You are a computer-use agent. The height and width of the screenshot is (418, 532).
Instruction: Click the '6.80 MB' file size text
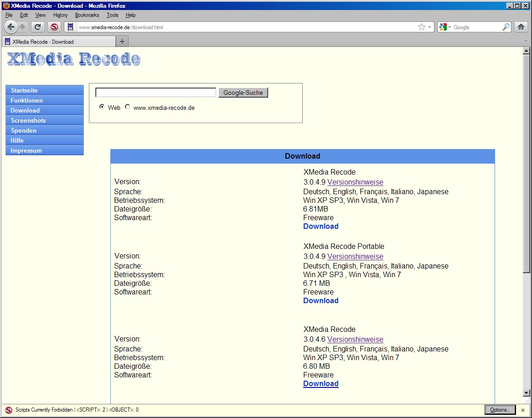pos(316,366)
